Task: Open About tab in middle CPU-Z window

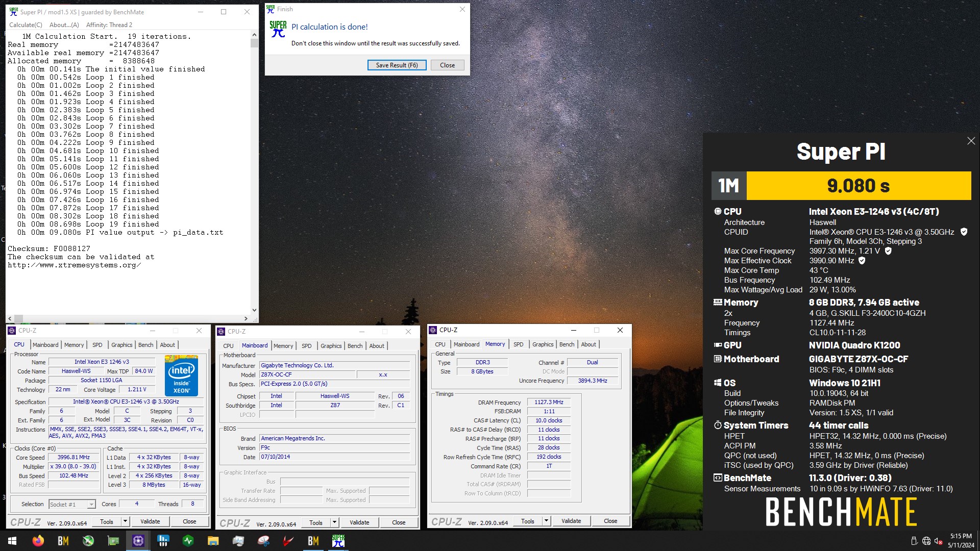Action: [x=377, y=346]
